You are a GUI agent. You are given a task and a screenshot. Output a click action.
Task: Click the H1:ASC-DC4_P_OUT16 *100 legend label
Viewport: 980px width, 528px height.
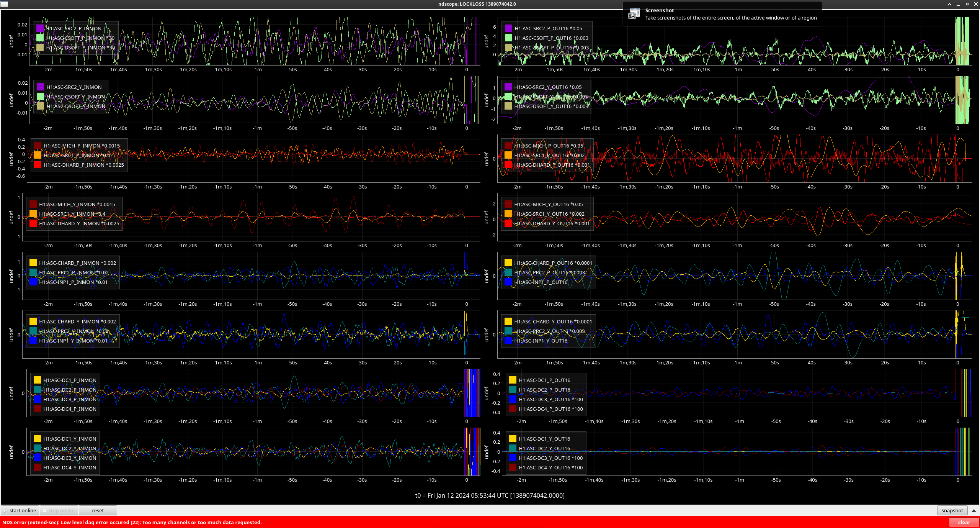coord(551,409)
